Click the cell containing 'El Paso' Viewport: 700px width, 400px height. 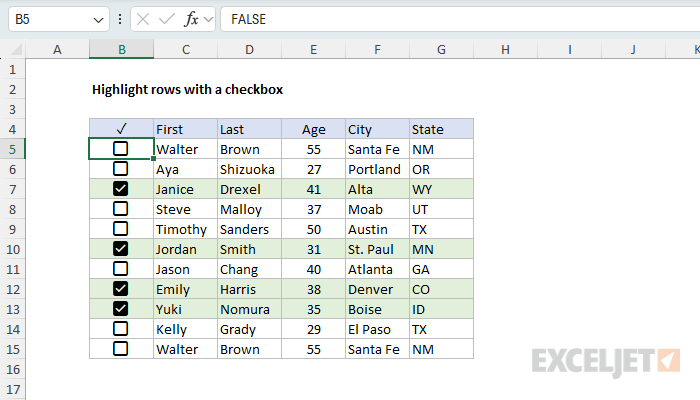point(377,329)
